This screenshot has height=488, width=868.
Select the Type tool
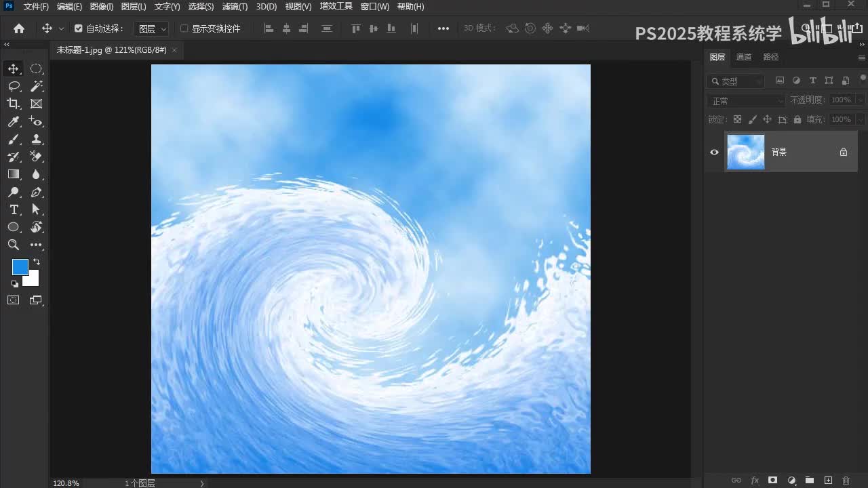point(14,209)
